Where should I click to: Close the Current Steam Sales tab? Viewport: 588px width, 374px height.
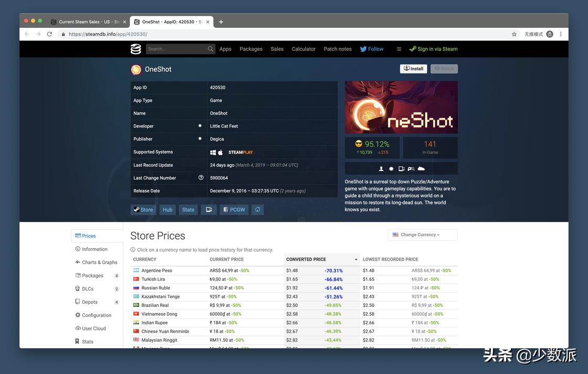[x=124, y=22]
